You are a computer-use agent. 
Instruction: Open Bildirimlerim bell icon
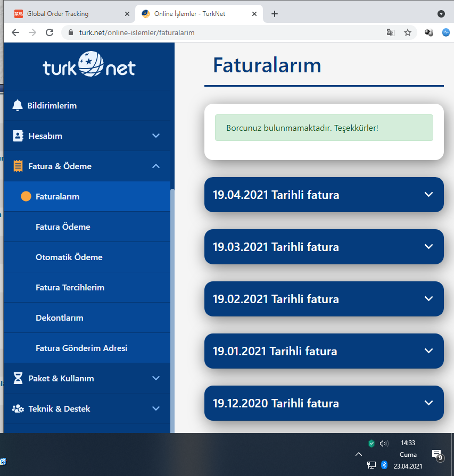click(18, 105)
